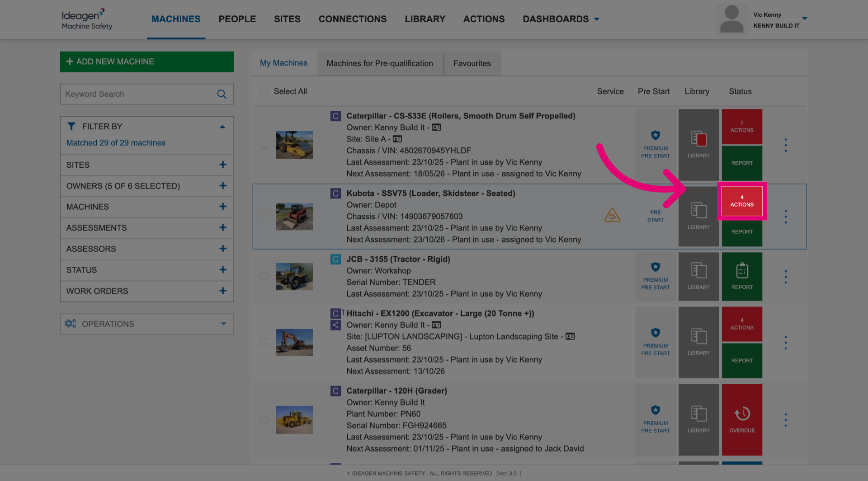The height and width of the screenshot is (481, 868).
Task: Go to the Library menu
Action: [x=425, y=19]
